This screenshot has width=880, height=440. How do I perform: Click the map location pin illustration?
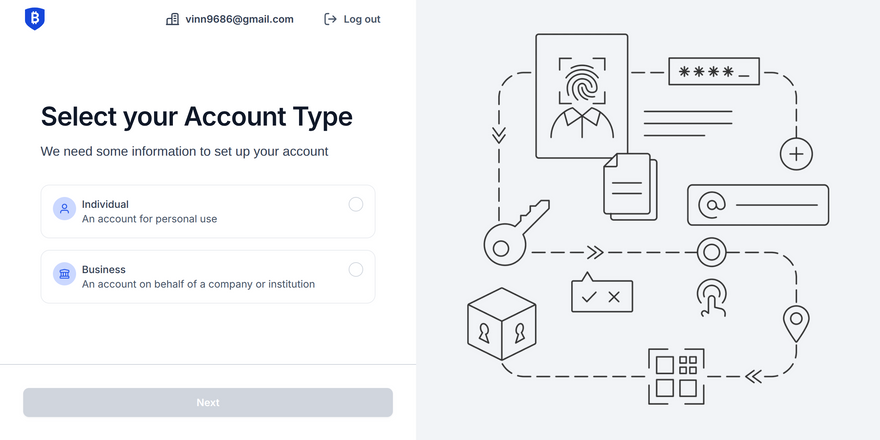click(796, 324)
